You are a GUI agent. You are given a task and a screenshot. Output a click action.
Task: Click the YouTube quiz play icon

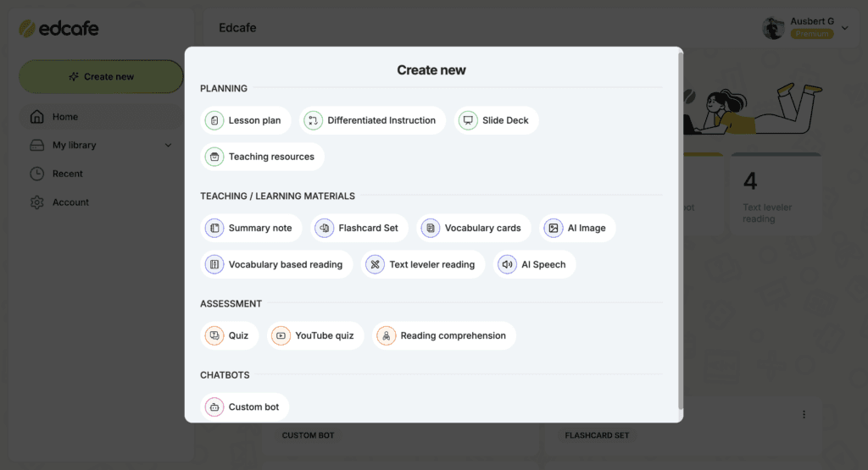click(281, 335)
